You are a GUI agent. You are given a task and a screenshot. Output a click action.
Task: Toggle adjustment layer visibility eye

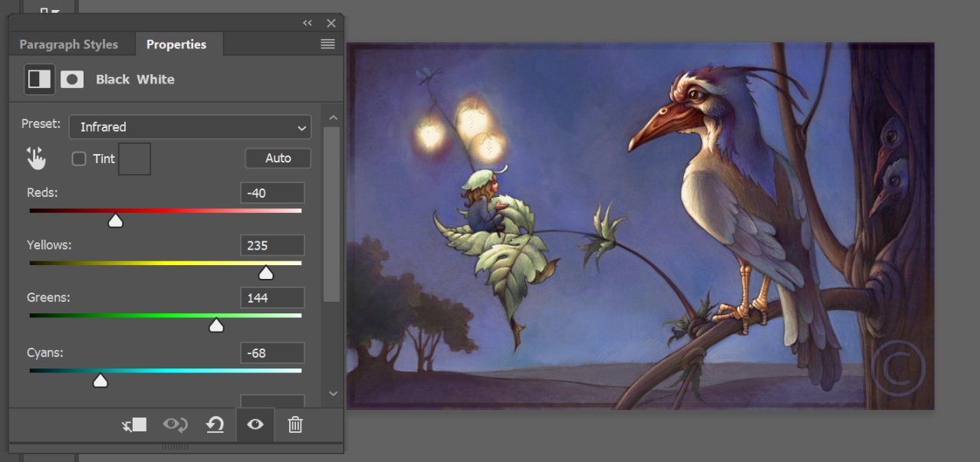click(x=255, y=424)
